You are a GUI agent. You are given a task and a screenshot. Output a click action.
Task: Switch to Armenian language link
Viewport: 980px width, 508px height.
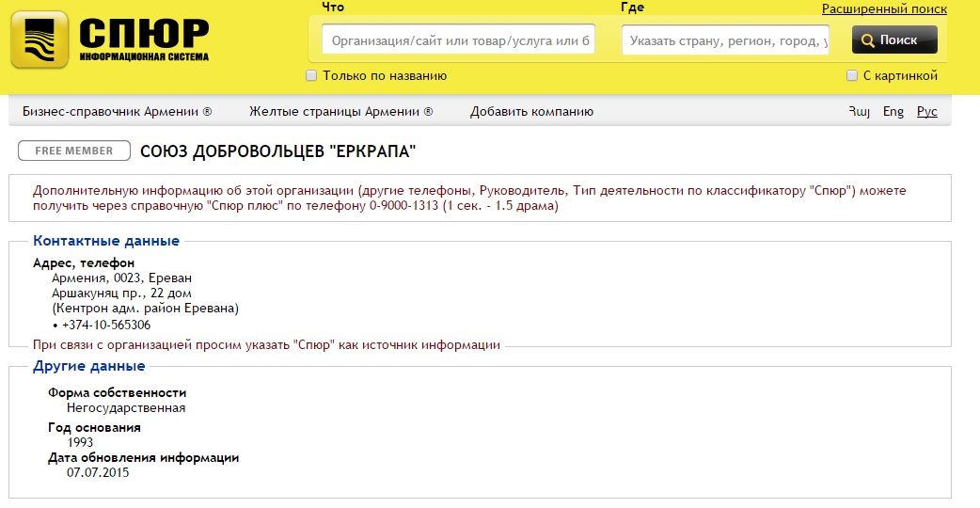859,111
